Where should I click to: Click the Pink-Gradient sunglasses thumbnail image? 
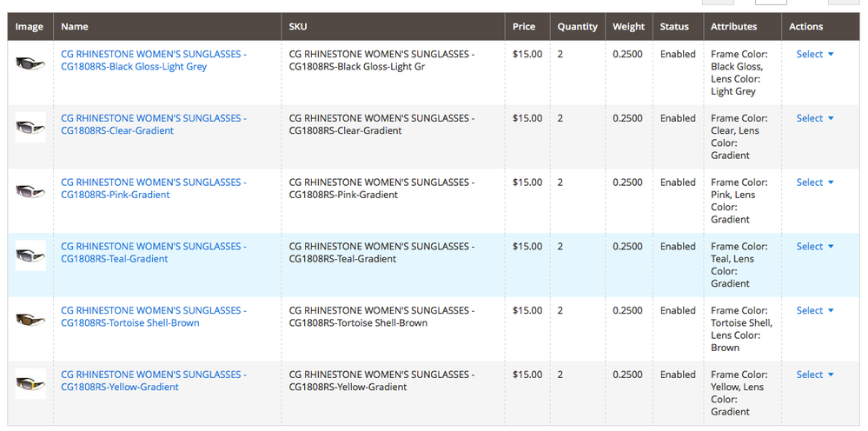click(30, 191)
